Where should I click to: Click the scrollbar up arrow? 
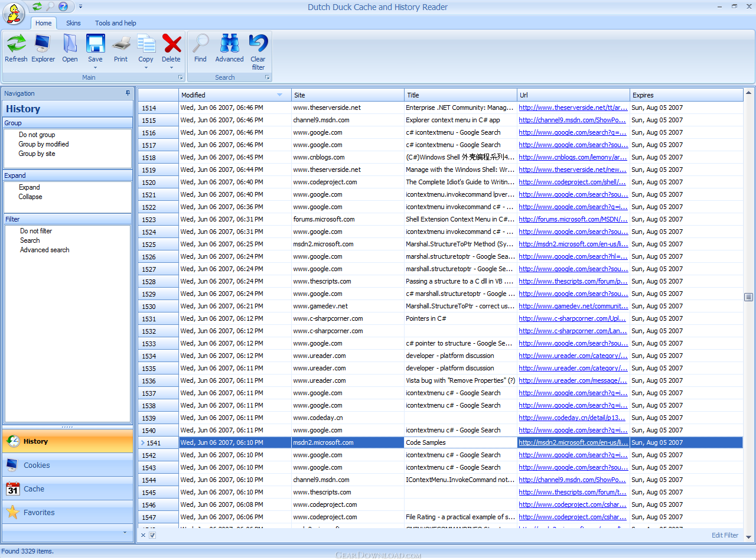coord(748,93)
